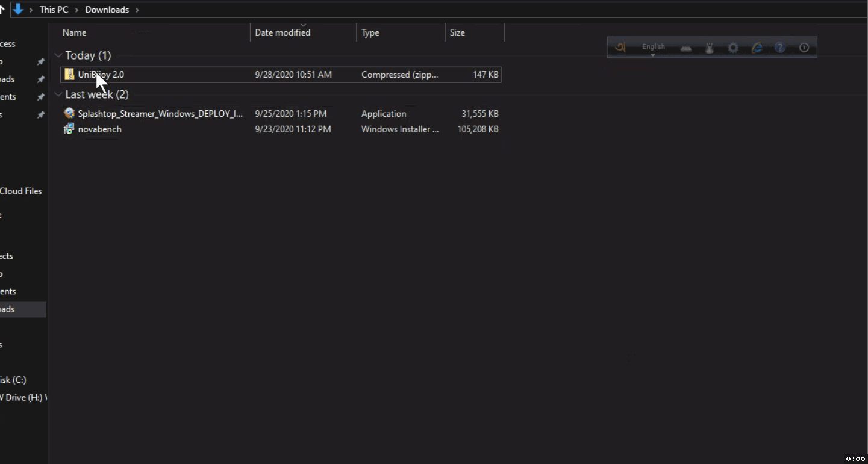The height and width of the screenshot is (464, 868).
Task: Click the Avro mouse input icon
Action: (710, 48)
